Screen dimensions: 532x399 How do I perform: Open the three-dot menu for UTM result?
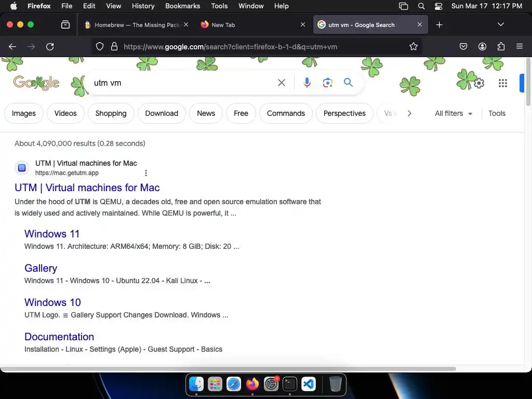click(146, 173)
